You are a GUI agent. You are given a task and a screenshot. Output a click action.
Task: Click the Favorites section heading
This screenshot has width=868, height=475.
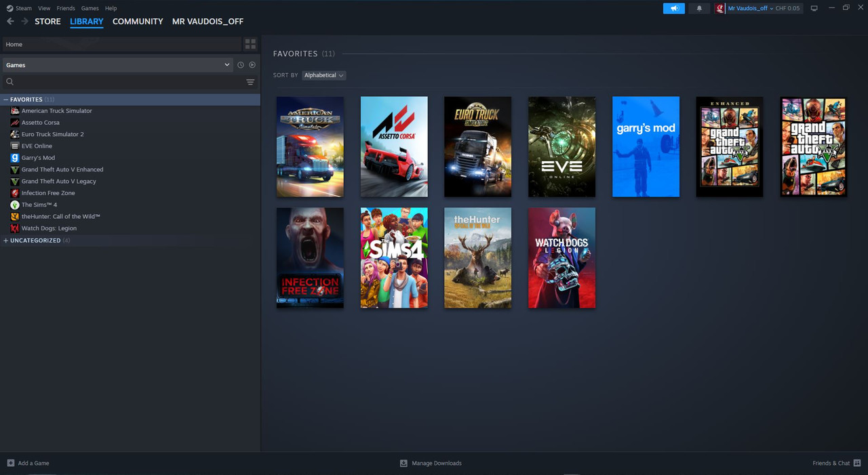[x=295, y=54]
